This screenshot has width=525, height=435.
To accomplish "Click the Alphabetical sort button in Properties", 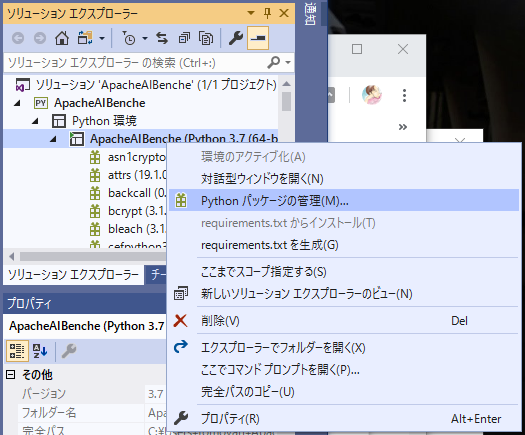I will pyautogui.click(x=40, y=351).
